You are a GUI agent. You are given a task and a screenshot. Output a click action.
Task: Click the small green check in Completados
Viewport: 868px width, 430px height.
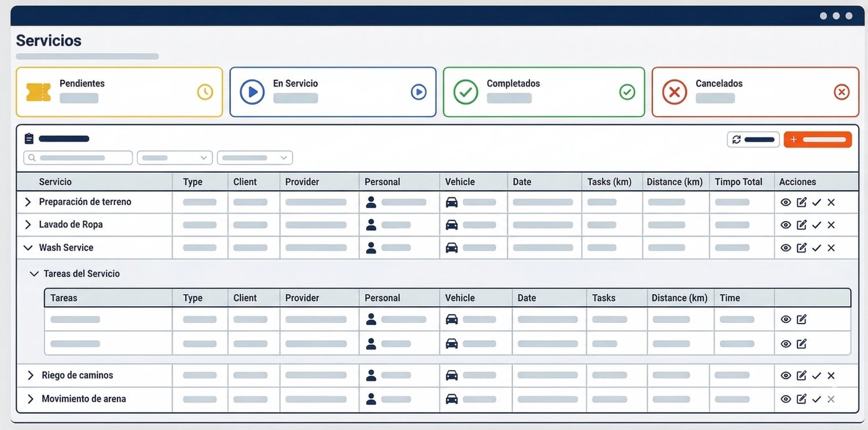627,92
